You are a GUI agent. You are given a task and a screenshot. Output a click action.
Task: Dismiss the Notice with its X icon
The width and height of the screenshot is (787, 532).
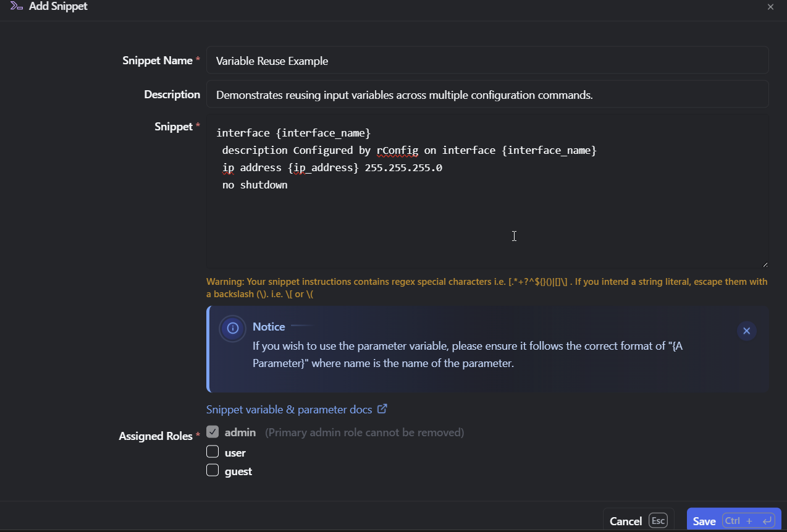coord(746,331)
